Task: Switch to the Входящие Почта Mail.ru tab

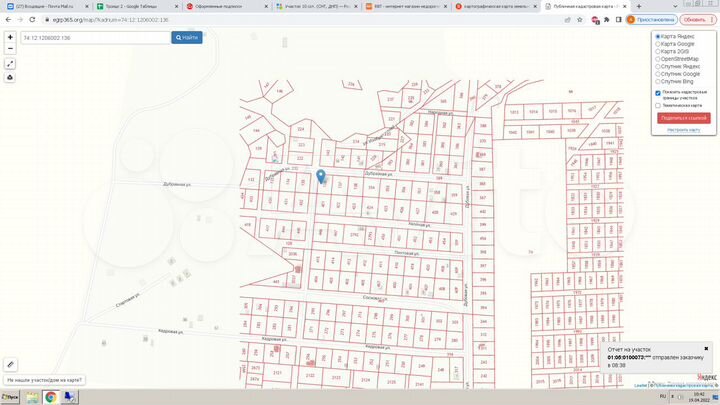Action: click(45, 6)
